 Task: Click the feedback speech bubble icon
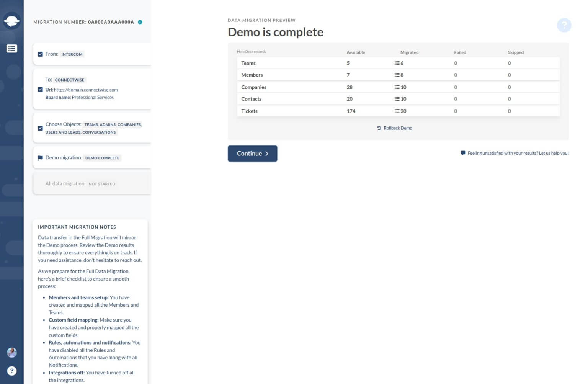tap(462, 153)
